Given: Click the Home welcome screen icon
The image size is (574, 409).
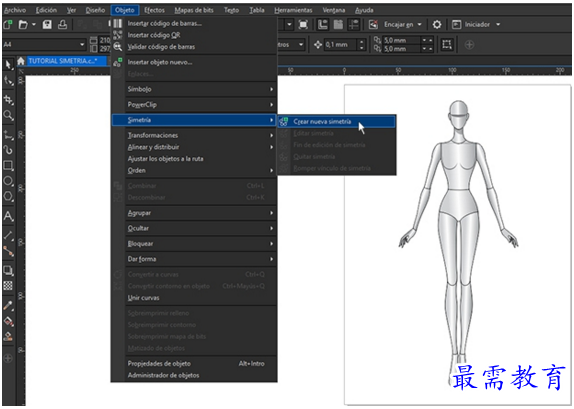Looking at the screenshot, I should [21, 61].
